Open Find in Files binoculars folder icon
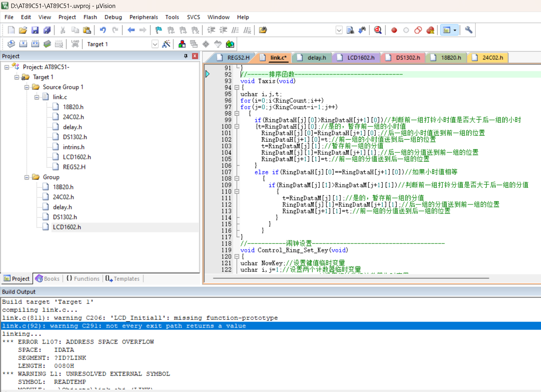 point(263,30)
